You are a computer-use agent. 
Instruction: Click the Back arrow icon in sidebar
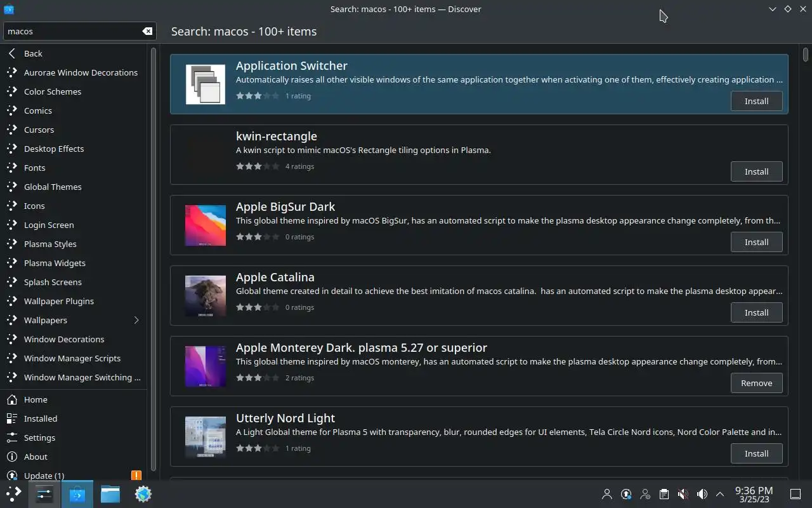click(12, 53)
